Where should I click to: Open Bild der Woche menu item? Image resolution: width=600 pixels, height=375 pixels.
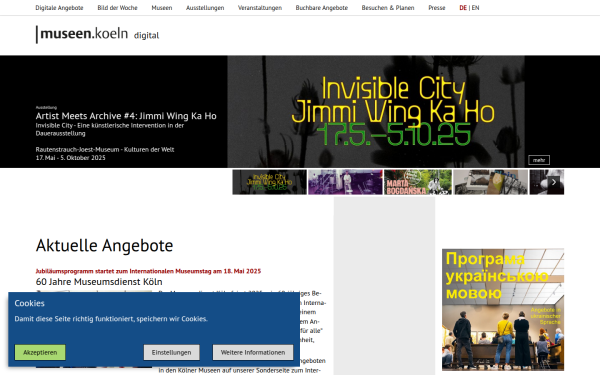117,8
